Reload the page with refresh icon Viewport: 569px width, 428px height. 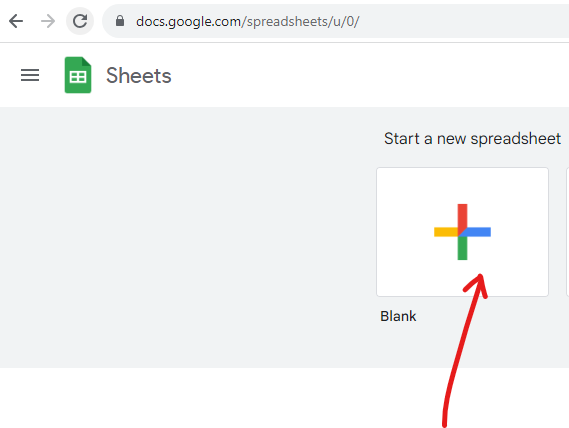(x=80, y=21)
